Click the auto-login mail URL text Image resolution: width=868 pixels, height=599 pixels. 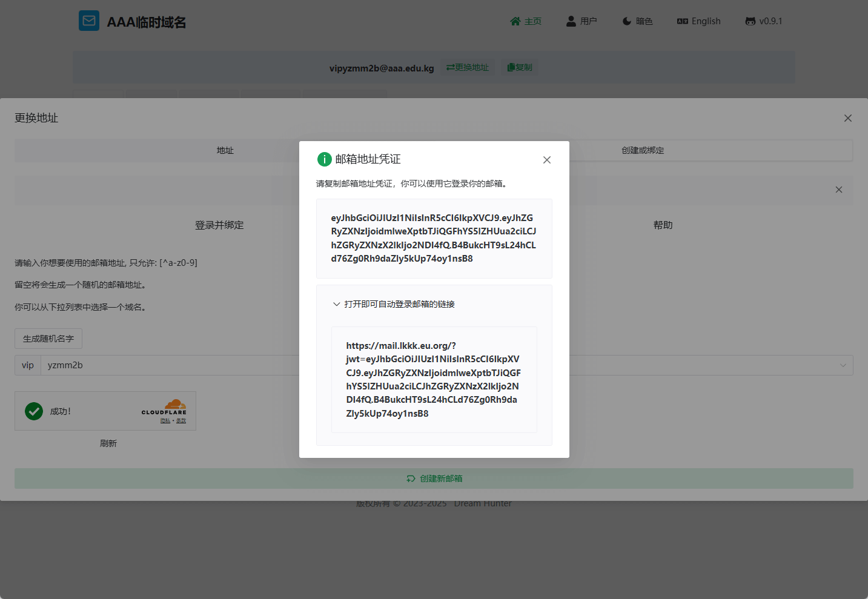pyautogui.click(x=434, y=380)
